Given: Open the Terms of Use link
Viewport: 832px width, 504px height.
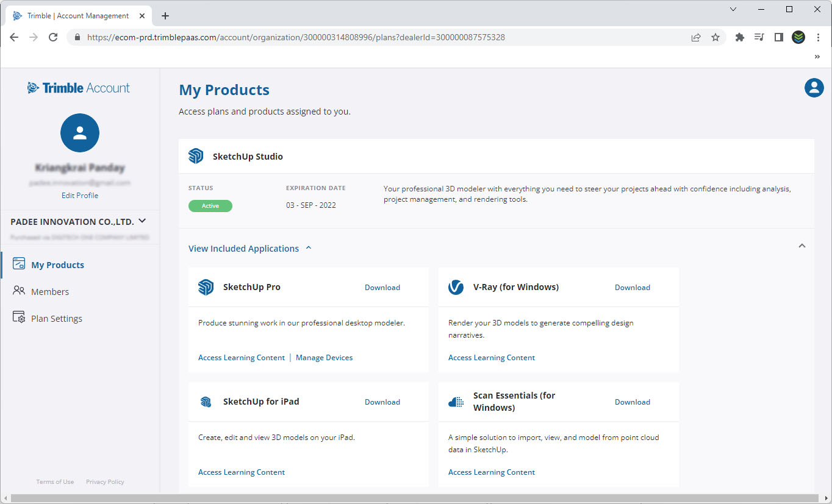Looking at the screenshot, I should [x=55, y=481].
